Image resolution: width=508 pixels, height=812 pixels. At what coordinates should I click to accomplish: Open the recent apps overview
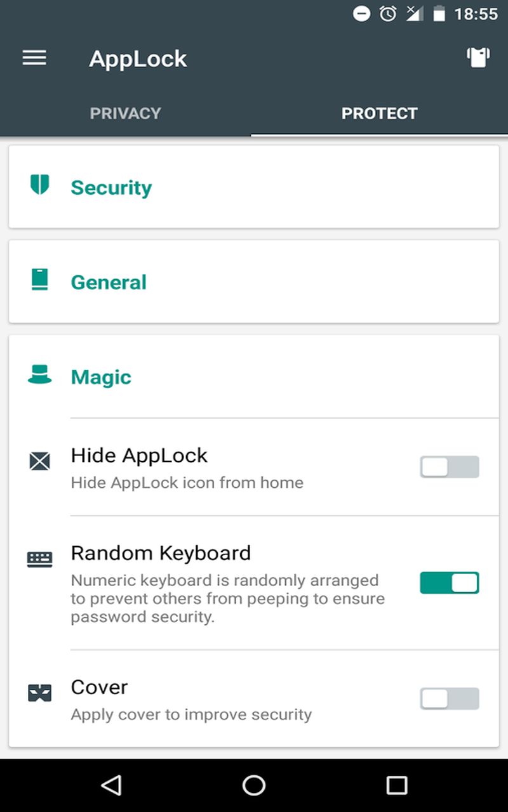[397, 785]
